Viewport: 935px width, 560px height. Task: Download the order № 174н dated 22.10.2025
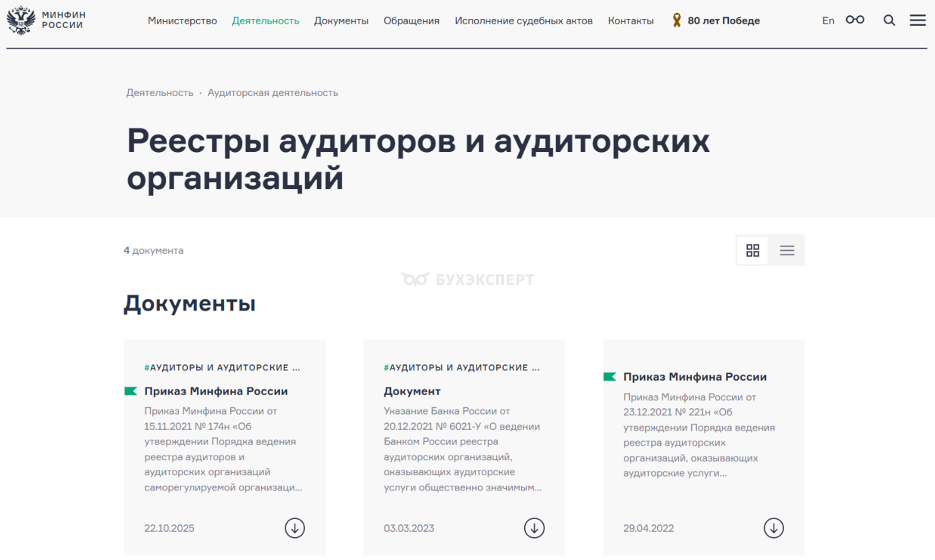click(295, 528)
